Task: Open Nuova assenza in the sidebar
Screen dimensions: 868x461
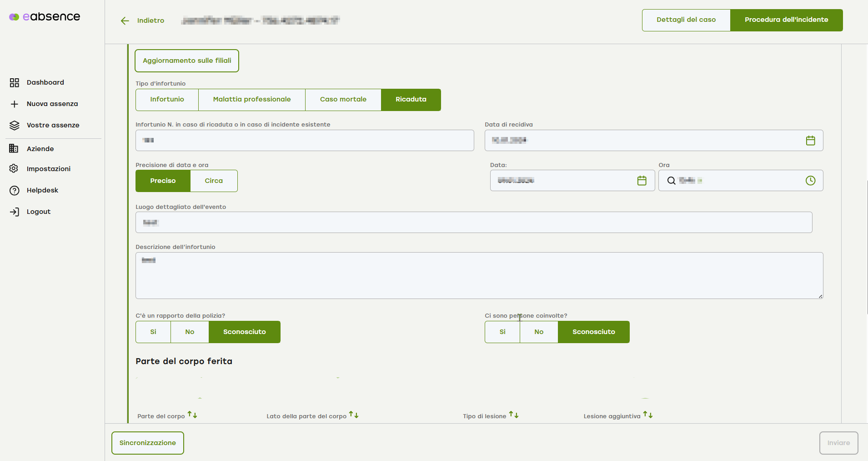Action: 53,104
